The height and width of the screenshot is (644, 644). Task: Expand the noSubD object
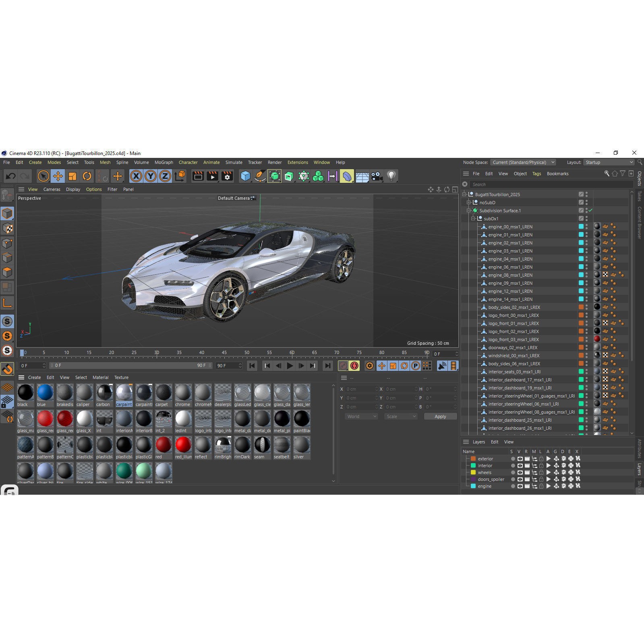(469, 203)
